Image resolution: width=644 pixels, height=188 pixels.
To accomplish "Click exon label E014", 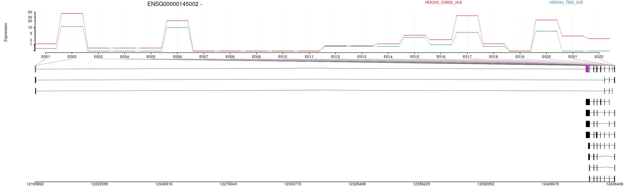I will [388, 57].
